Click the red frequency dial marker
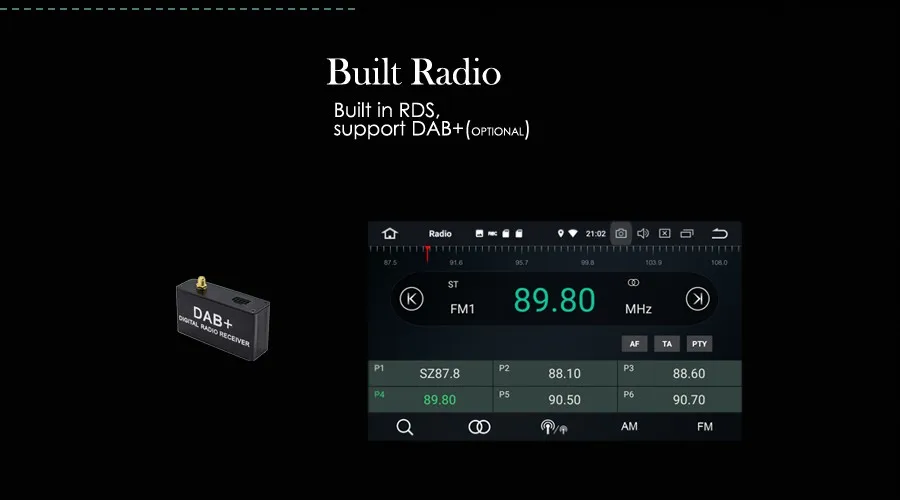 point(427,253)
